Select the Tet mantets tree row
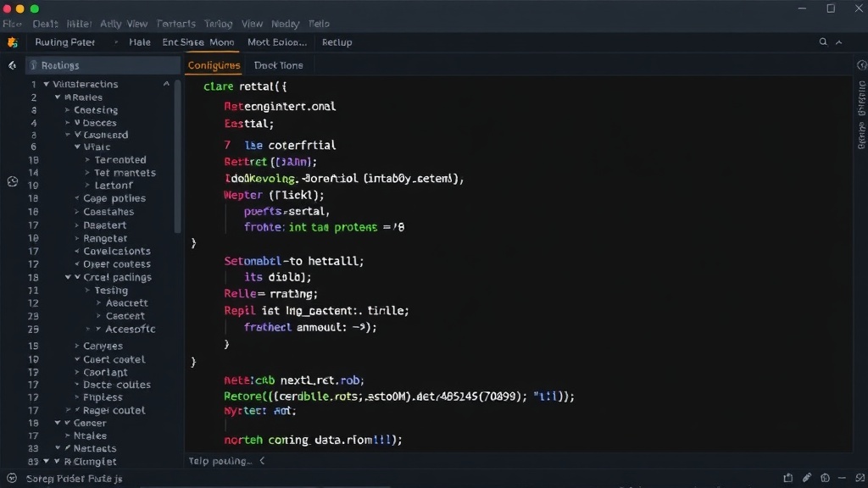 (125, 173)
